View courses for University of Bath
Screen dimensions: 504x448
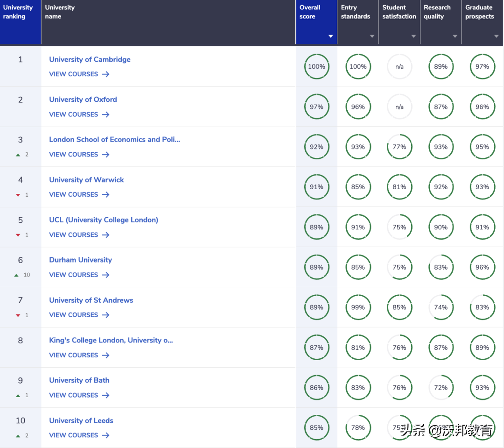[x=79, y=395]
